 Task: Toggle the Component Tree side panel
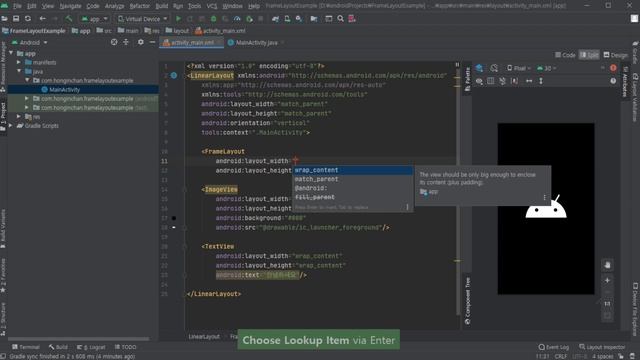(467, 301)
